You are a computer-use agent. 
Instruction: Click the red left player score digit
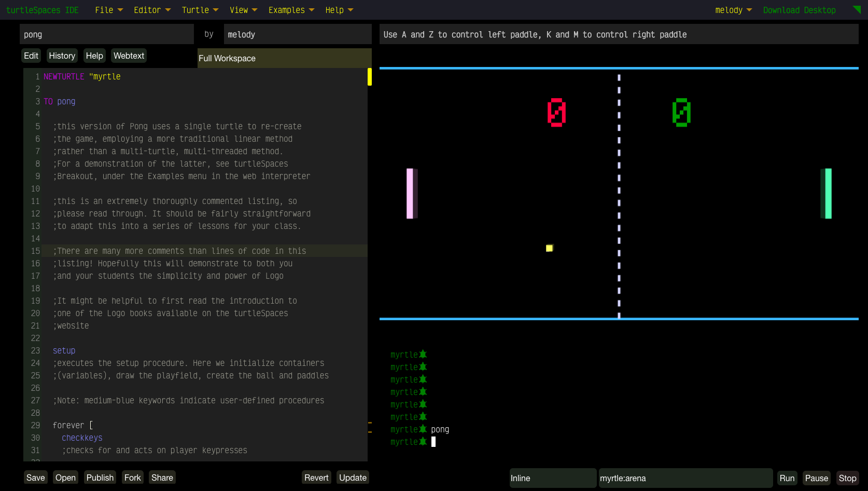pos(556,113)
